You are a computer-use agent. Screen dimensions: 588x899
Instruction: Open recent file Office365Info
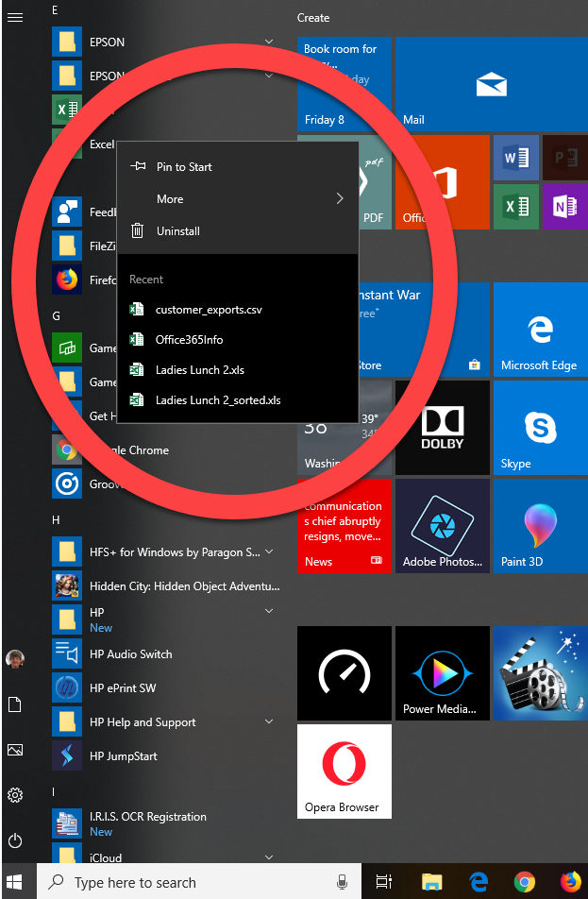(x=237, y=339)
